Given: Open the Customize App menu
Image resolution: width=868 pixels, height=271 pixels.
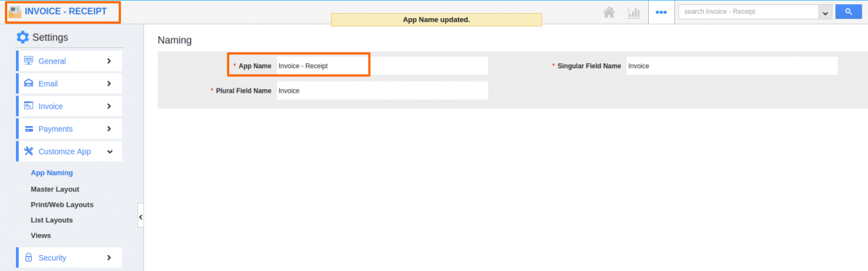Looking at the screenshot, I should pos(69,151).
